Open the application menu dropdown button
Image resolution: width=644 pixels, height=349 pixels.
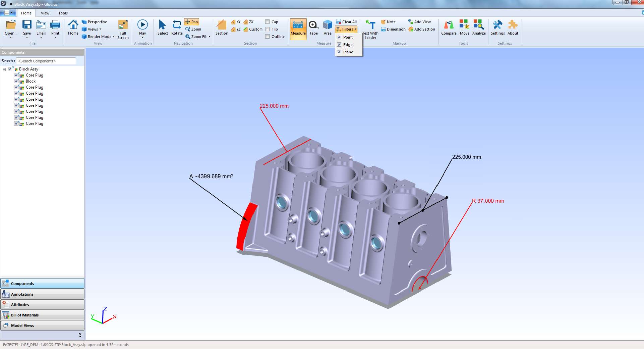[x=8, y=13]
